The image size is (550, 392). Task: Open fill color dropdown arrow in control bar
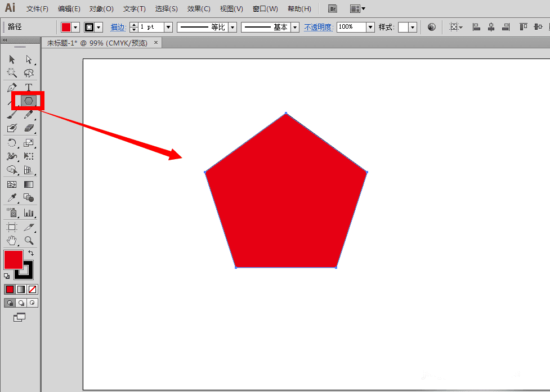(x=75, y=28)
